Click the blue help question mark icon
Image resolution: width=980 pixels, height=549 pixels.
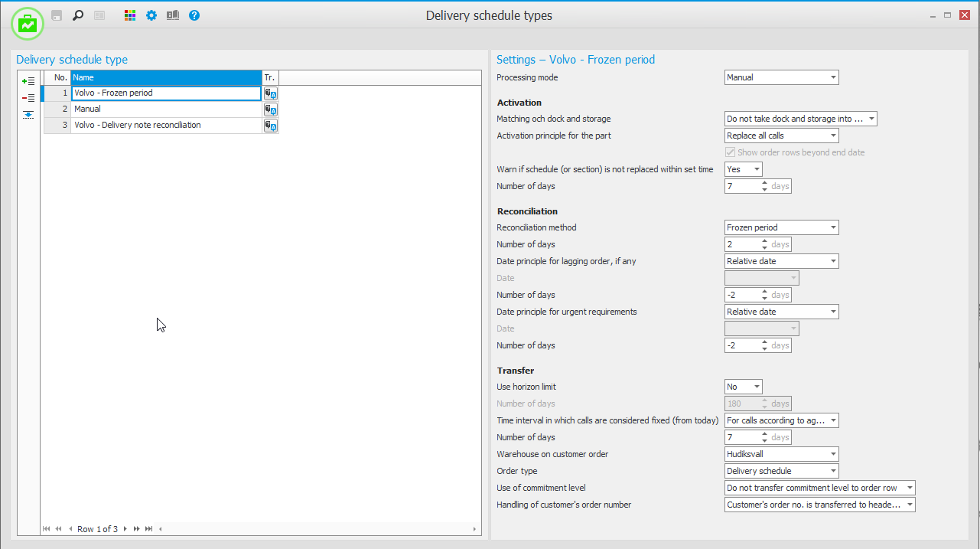click(194, 15)
